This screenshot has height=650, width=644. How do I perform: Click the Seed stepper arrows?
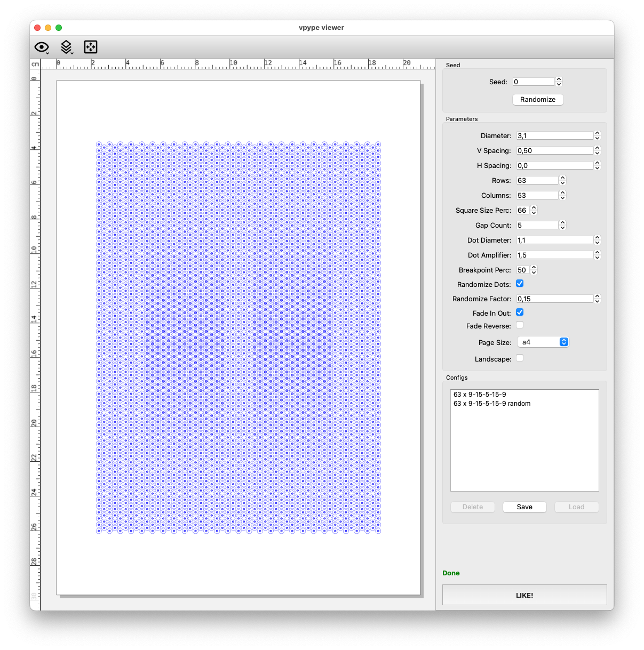coord(559,82)
